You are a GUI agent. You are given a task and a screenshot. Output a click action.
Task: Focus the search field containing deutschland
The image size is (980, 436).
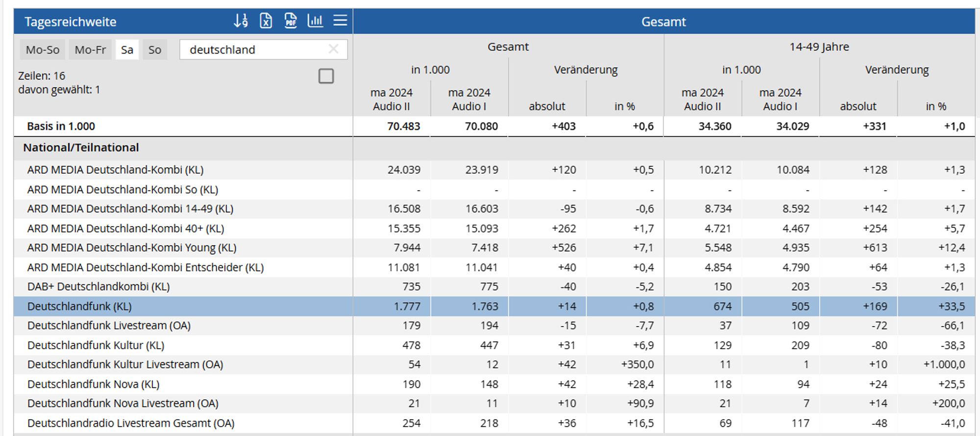click(264, 50)
